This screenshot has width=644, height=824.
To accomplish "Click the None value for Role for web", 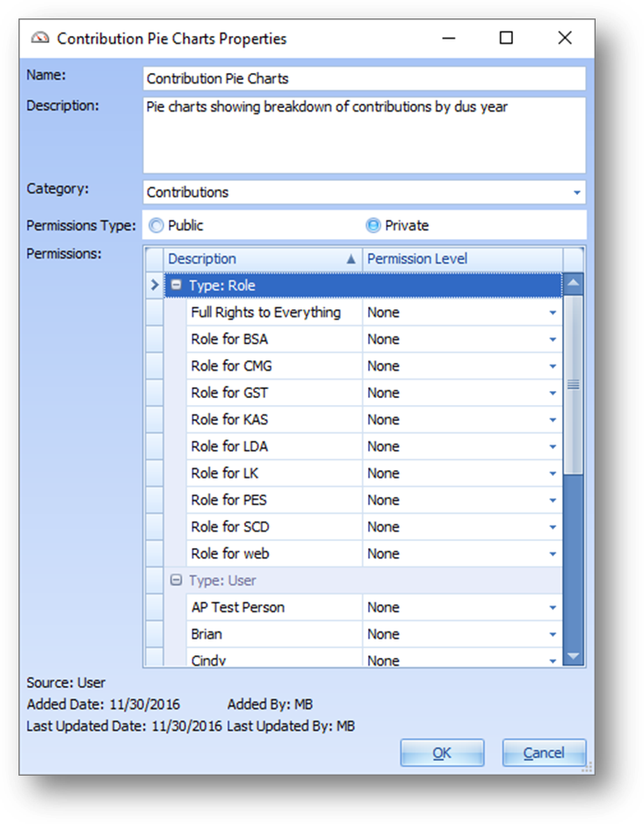I will pos(383,554).
